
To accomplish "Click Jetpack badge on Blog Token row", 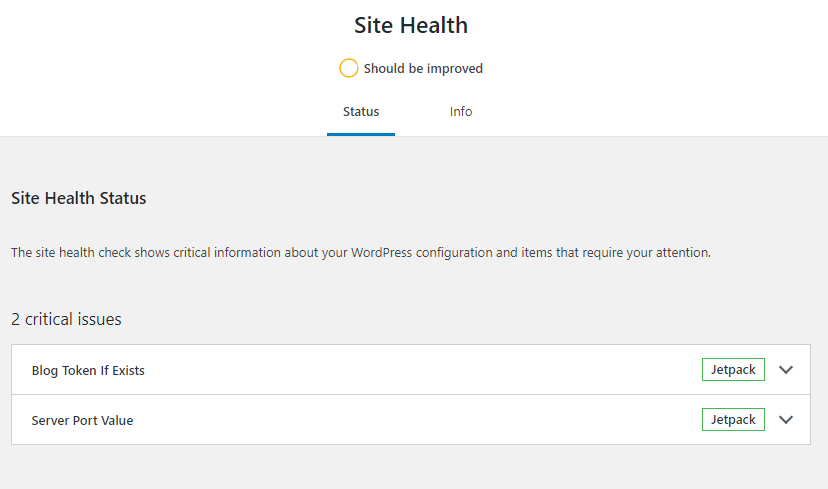I will click(733, 370).
